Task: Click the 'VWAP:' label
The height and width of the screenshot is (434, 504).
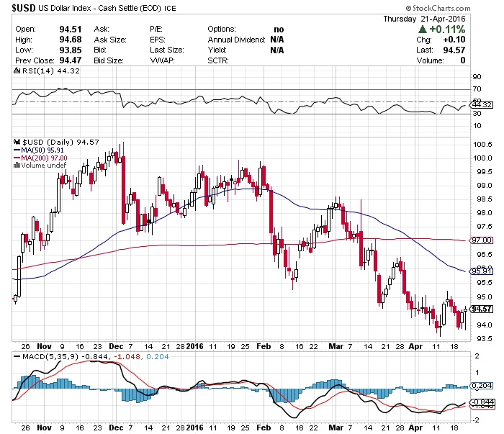Action: coord(162,60)
